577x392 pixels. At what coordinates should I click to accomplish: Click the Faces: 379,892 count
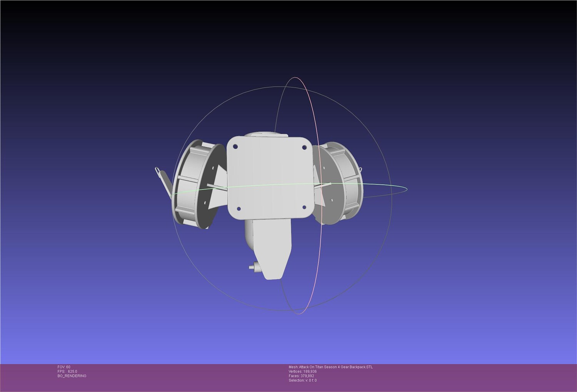(x=301, y=376)
